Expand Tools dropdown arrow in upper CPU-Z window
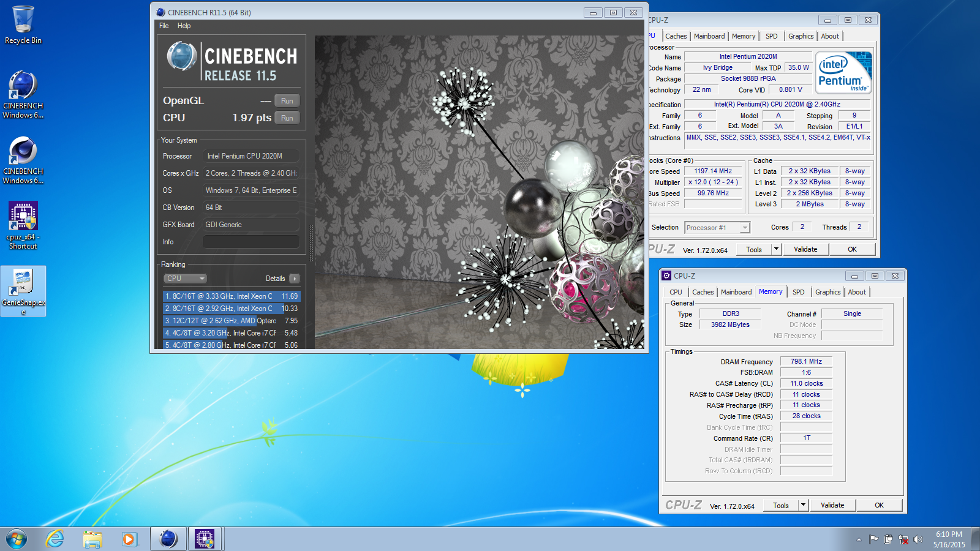 tap(777, 250)
